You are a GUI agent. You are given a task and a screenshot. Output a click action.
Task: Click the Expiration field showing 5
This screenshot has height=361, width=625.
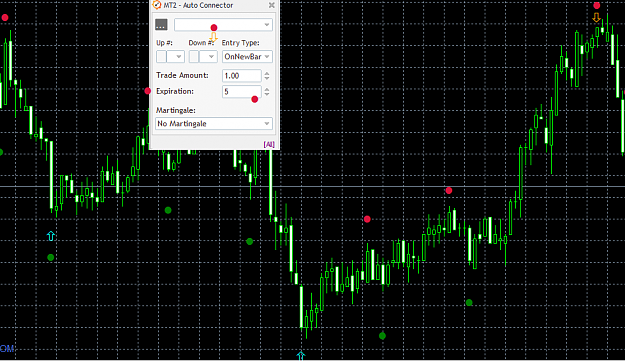click(242, 92)
